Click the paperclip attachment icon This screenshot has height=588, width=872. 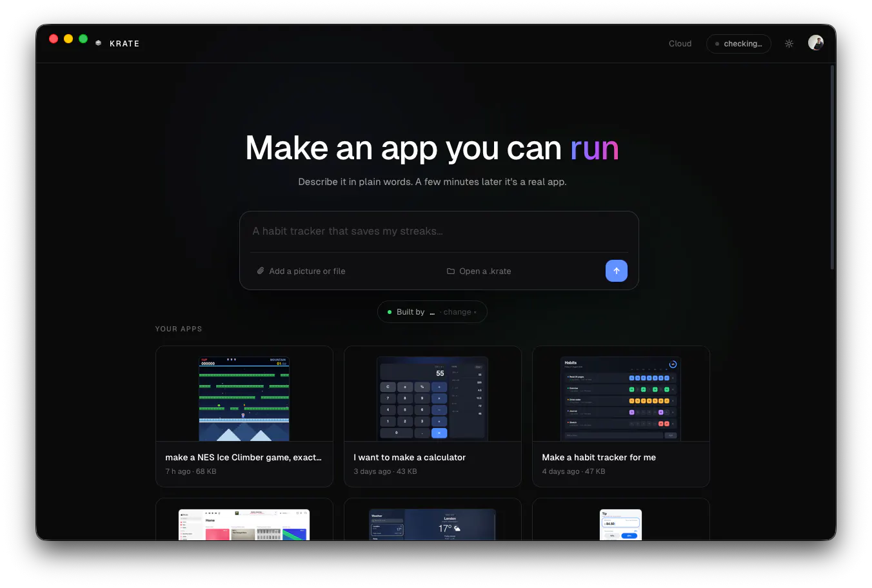[261, 271]
